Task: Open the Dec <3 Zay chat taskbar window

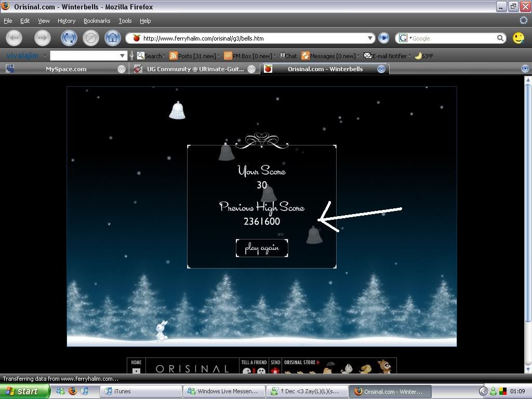Action: pos(307,391)
